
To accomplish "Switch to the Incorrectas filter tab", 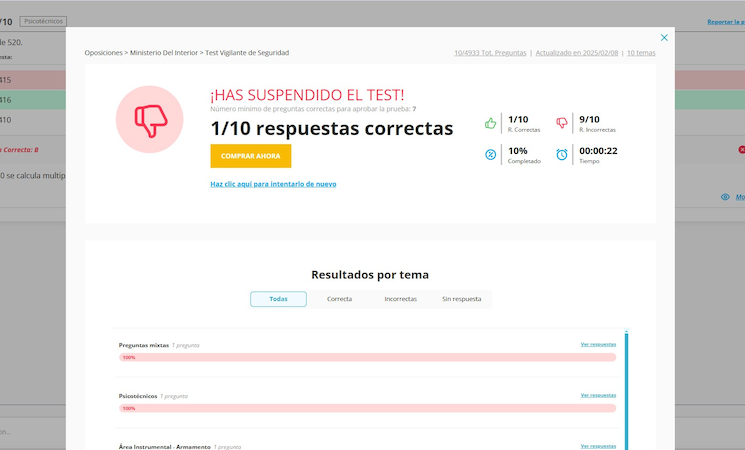I will point(400,299).
